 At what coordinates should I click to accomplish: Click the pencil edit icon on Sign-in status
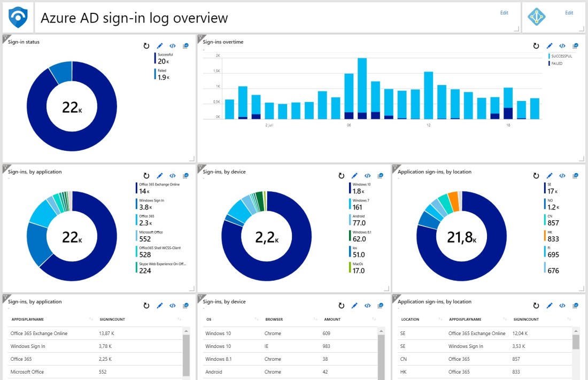(160, 45)
